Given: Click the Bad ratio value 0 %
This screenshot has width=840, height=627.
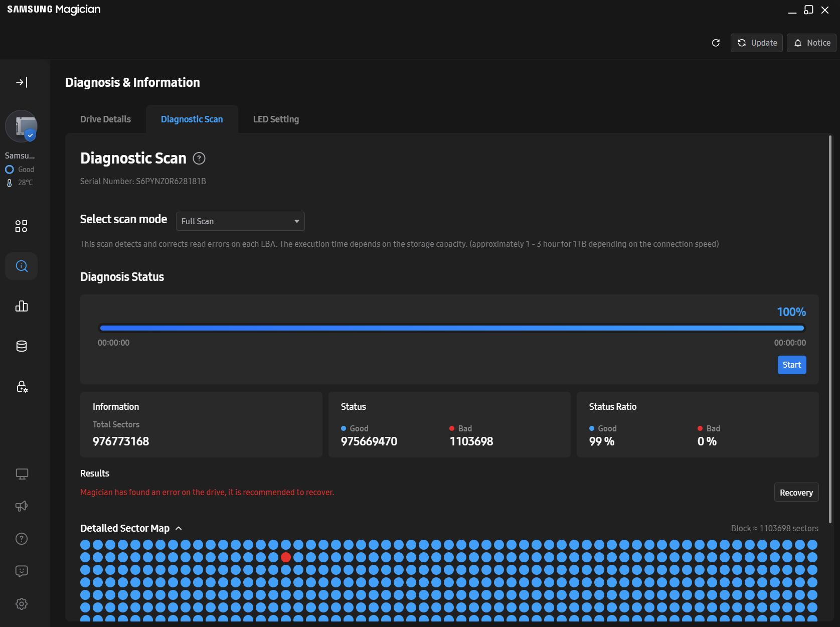Looking at the screenshot, I should tap(707, 441).
